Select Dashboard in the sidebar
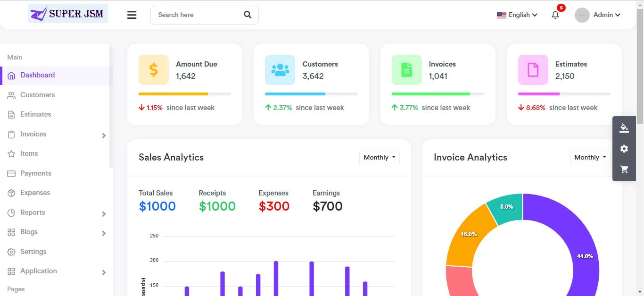The width and height of the screenshot is (644, 296). [56, 76]
